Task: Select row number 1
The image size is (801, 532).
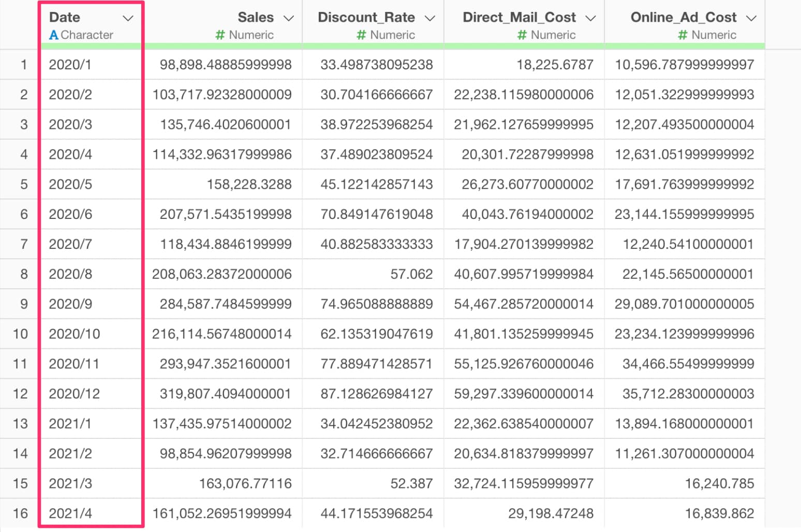Action: pos(23,65)
